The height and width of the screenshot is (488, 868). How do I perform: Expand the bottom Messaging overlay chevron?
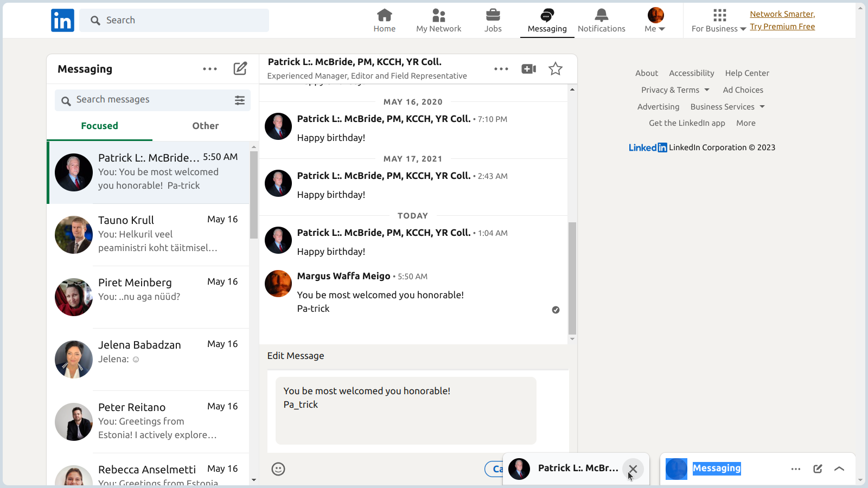pos(839,469)
